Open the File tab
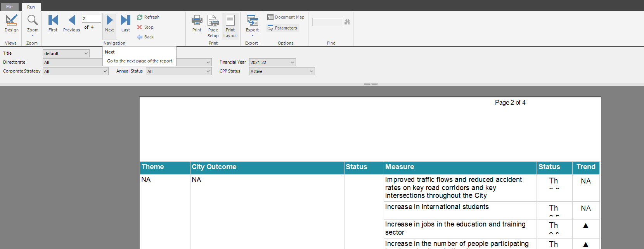The image size is (644, 249). pos(9,7)
